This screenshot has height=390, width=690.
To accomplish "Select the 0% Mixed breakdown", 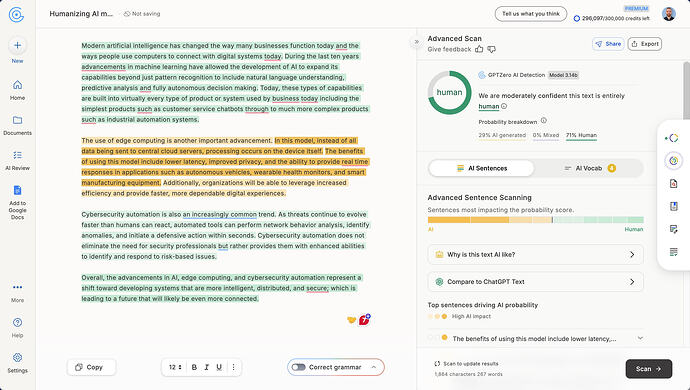I will pos(546,135).
